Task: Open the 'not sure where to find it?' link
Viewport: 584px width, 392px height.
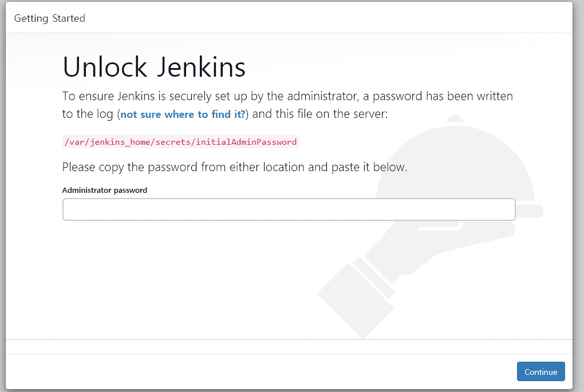Action: click(183, 114)
